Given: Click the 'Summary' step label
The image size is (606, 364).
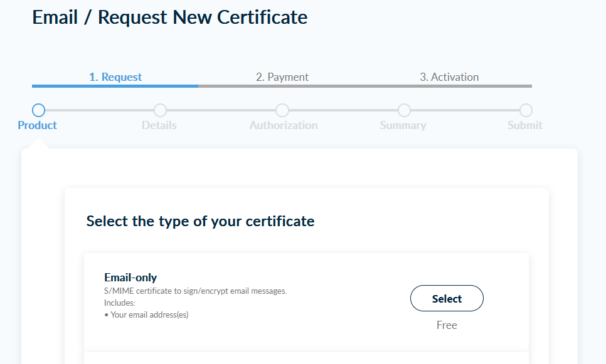Looking at the screenshot, I should [403, 125].
